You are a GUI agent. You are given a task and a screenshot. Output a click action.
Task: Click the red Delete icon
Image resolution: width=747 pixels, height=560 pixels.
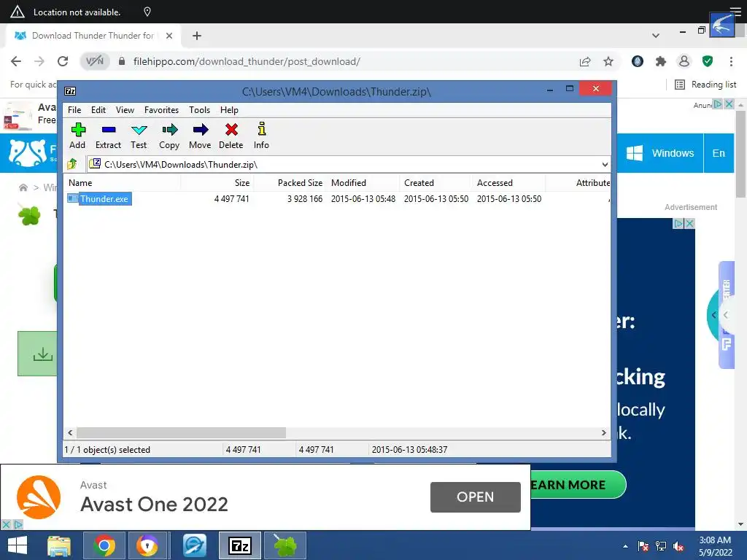pos(231,136)
